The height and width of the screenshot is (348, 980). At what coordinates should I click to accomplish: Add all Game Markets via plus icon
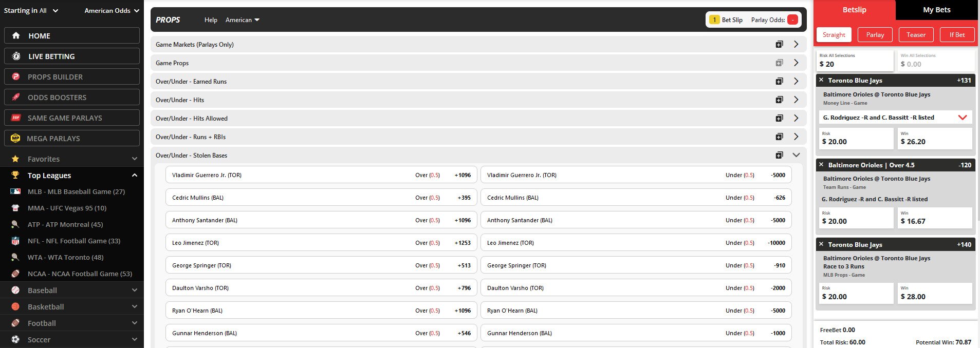click(x=780, y=45)
